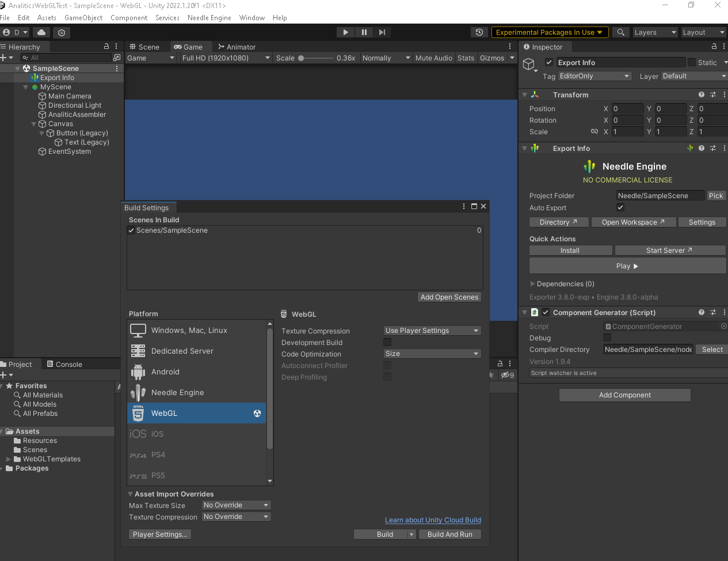Viewport: 728px width, 561px height.
Task: Click the Play button in top toolbar
Action: point(345,32)
